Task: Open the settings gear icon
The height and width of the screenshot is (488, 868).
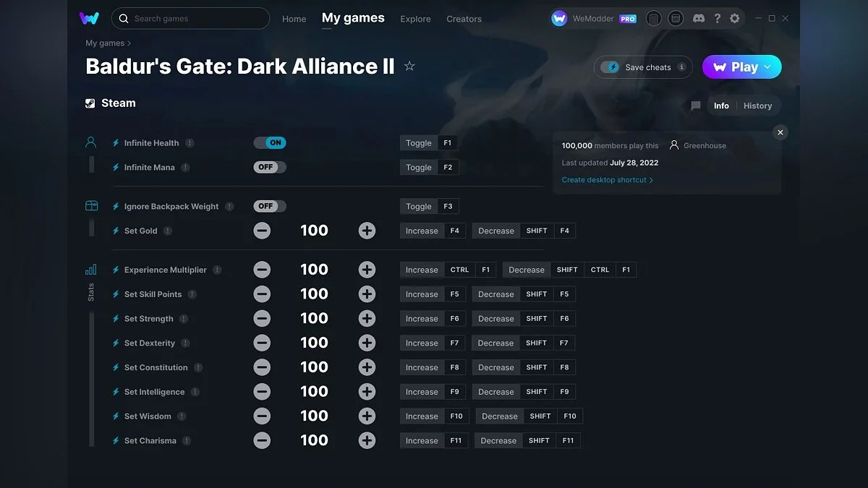Action: 735,18
